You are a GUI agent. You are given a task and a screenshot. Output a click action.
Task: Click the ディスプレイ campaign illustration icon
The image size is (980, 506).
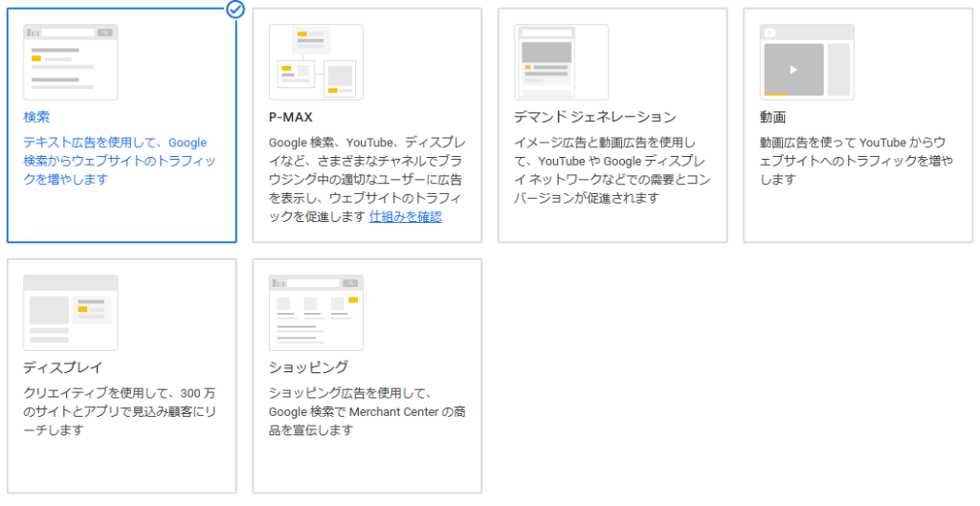pyautogui.click(x=71, y=313)
